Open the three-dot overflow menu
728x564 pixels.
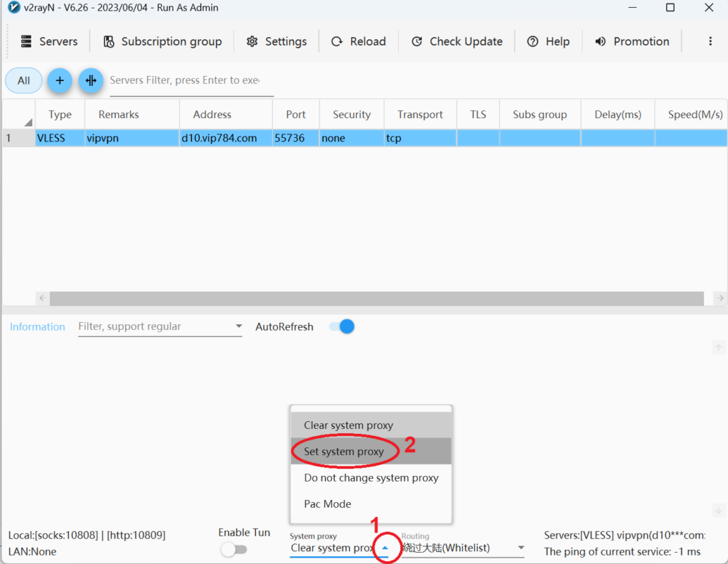coord(710,41)
